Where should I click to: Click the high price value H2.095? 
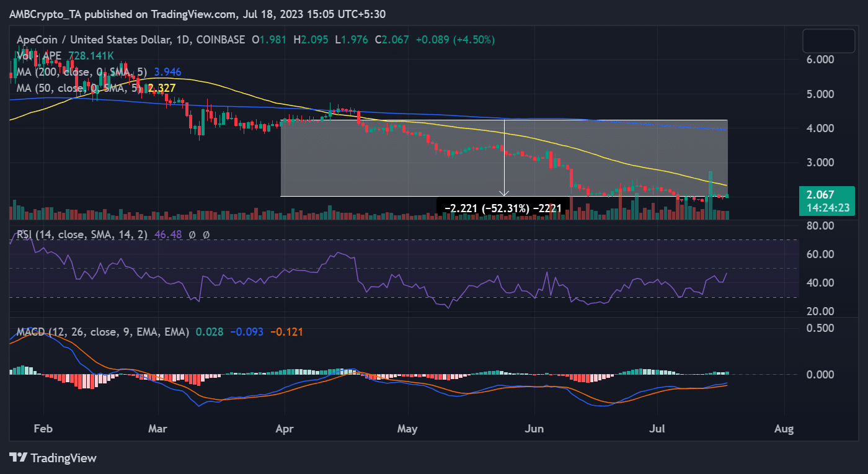click(x=311, y=40)
